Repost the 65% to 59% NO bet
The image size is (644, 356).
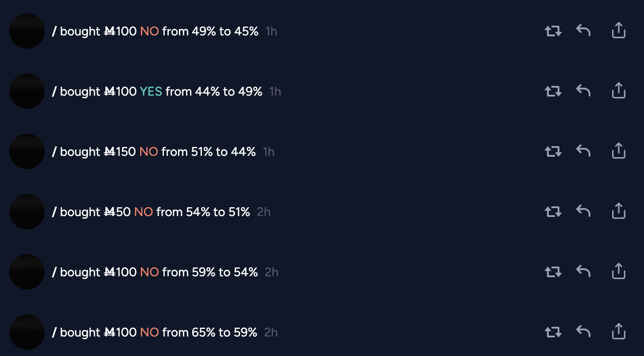(x=553, y=332)
